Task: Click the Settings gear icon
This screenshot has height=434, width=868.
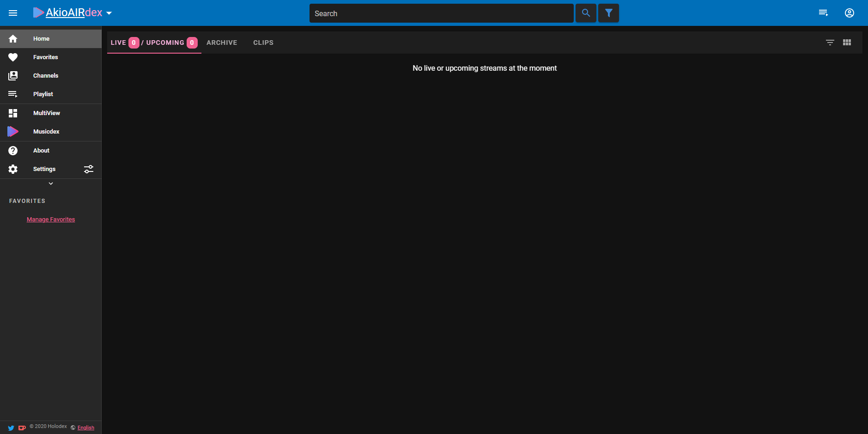Action: click(x=13, y=169)
